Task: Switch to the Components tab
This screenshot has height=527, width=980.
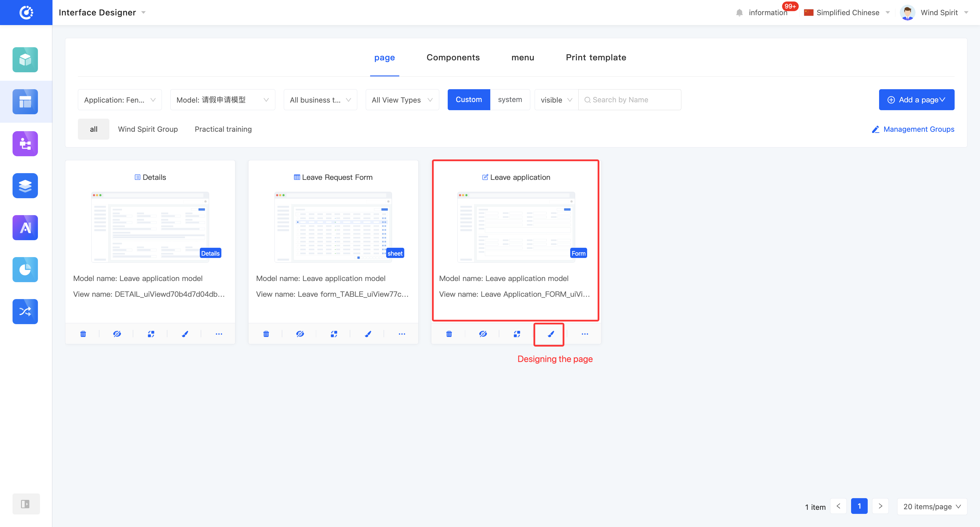Action: coord(453,57)
